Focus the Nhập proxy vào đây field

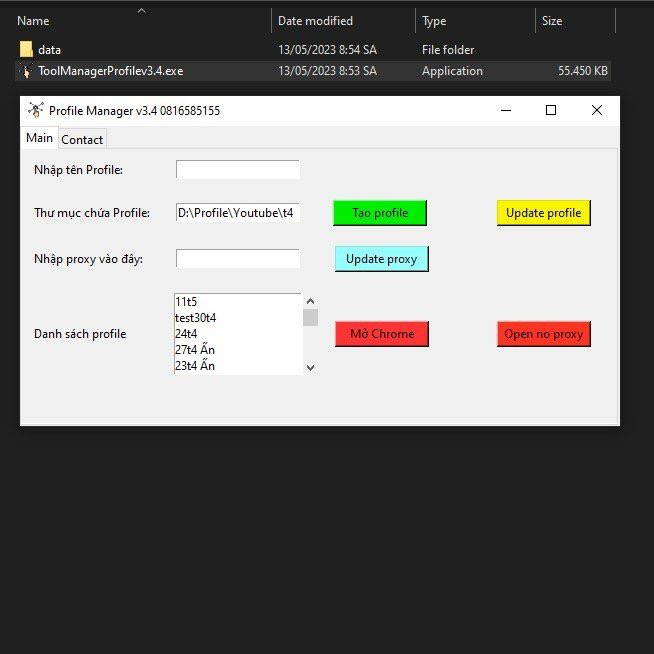238,259
